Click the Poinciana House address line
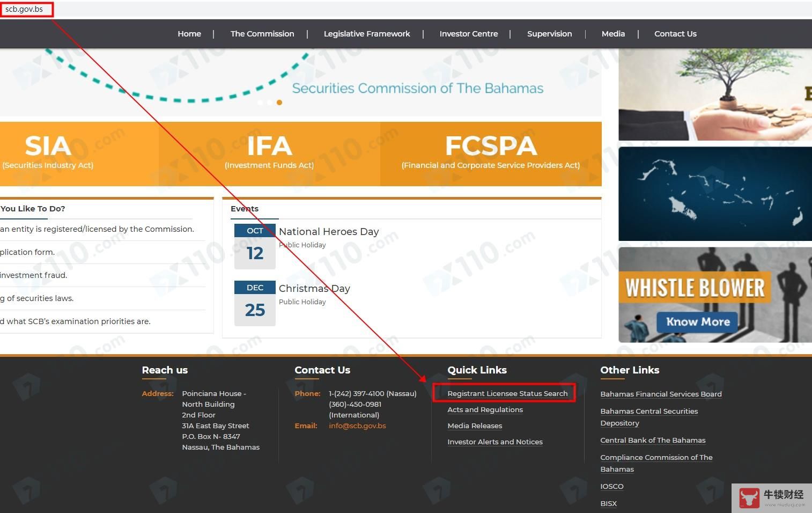The width and height of the screenshot is (812, 513). click(214, 393)
